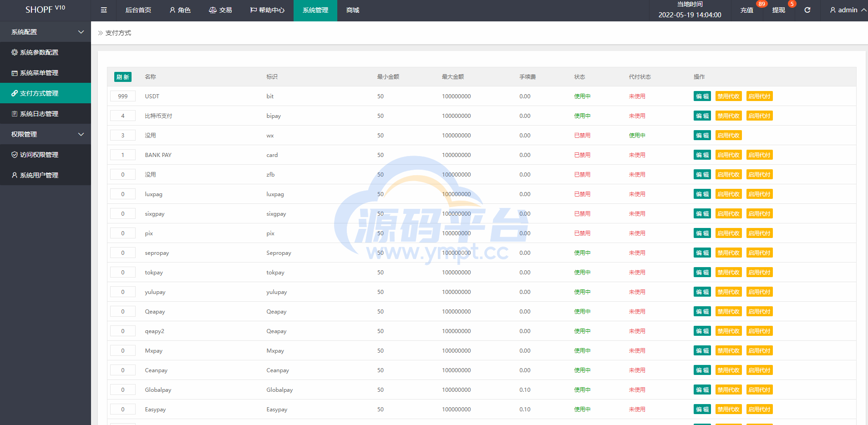Open the 角色 menu
Image resolution: width=868 pixels, height=425 pixels.
(180, 10)
